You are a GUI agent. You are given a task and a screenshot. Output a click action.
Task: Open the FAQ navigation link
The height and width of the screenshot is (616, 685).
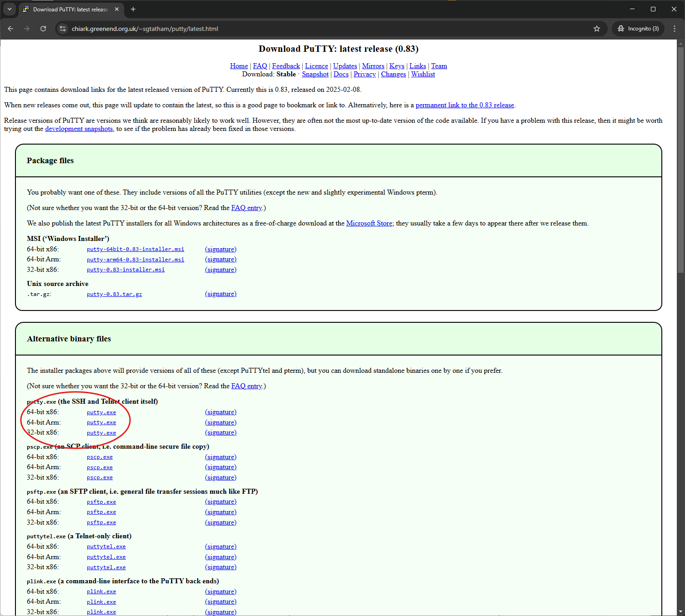[260, 66]
